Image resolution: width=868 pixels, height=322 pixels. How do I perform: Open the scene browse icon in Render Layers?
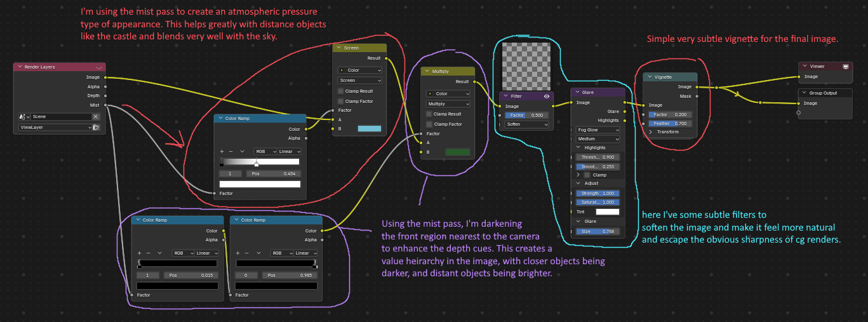point(23,117)
